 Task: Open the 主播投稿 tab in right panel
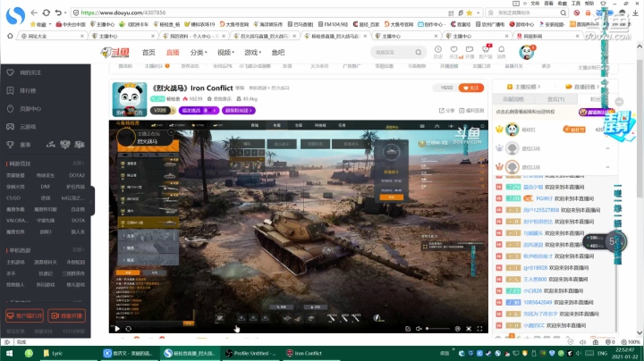click(524, 87)
